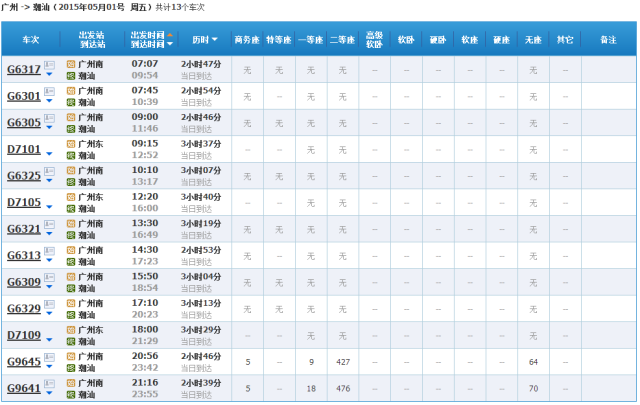Expand the blue arrow beside train D7105
The width and height of the screenshot is (640, 405).
[x=49, y=208]
